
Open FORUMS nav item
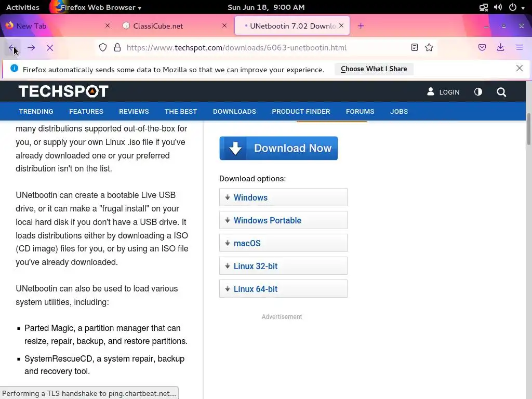[360, 111]
